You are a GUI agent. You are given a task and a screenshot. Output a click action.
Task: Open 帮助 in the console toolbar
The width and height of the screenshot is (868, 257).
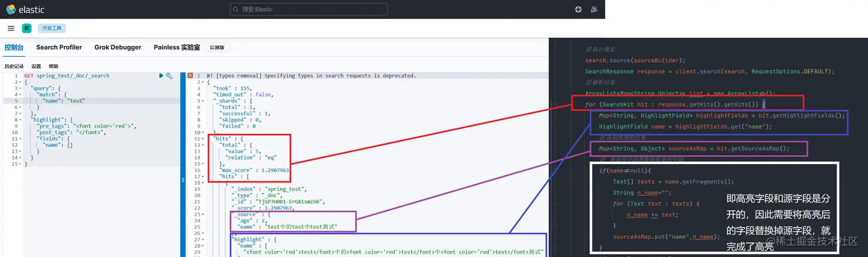pos(53,67)
